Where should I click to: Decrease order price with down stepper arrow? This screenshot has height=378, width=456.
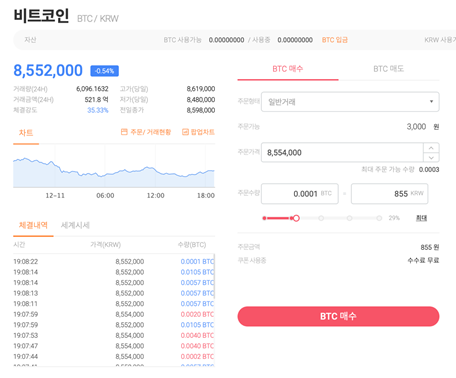point(431,157)
